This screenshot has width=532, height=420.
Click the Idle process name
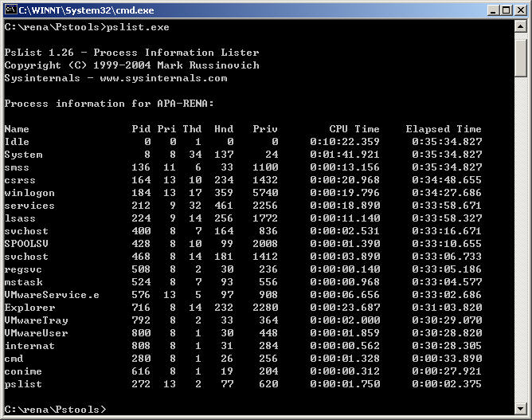point(17,142)
